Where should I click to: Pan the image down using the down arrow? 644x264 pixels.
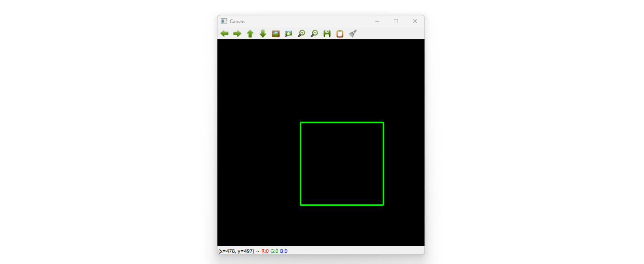click(x=263, y=34)
